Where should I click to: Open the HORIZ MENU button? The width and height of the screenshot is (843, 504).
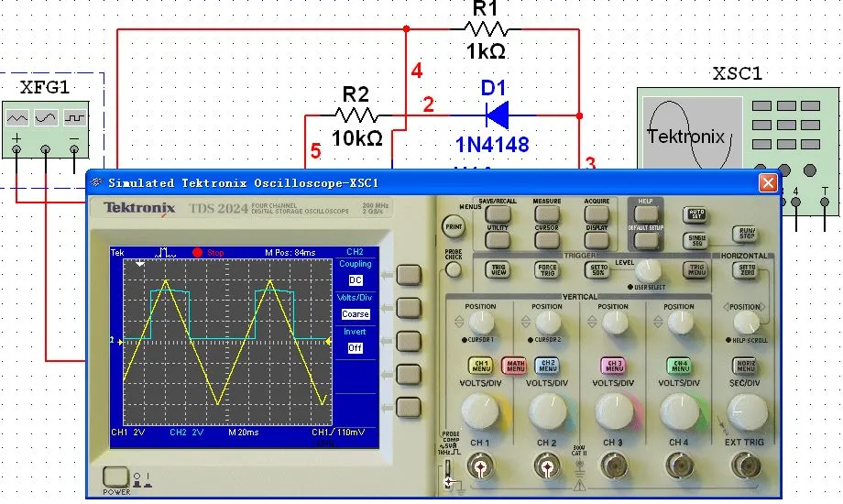(x=746, y=366)
